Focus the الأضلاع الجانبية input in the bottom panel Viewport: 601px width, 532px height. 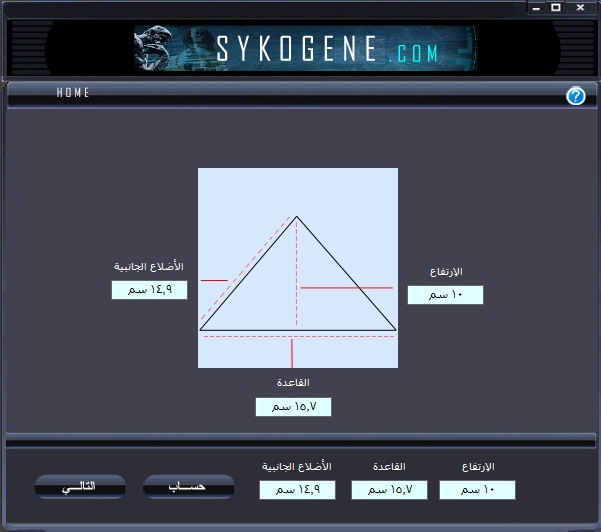[x=297, y=490]
